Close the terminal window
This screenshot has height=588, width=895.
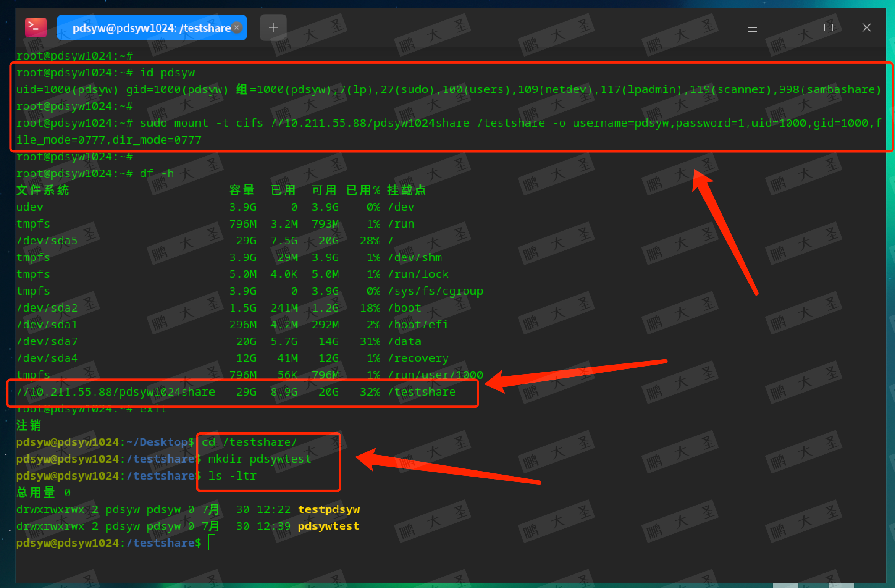click(x=866, y=27)
